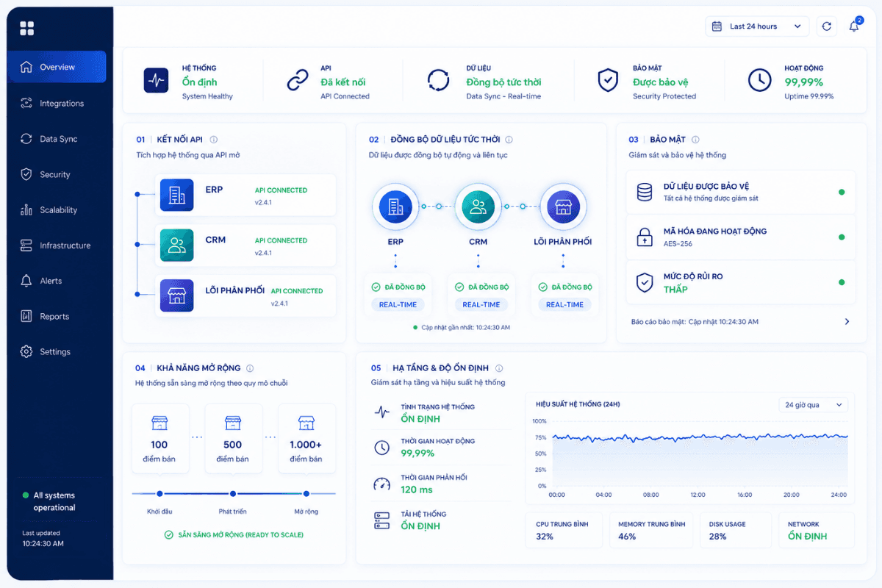Open the LÕI PHÂN PHỐI API card
The width and height of the screenshot is (882, 588).
point(245,296)
